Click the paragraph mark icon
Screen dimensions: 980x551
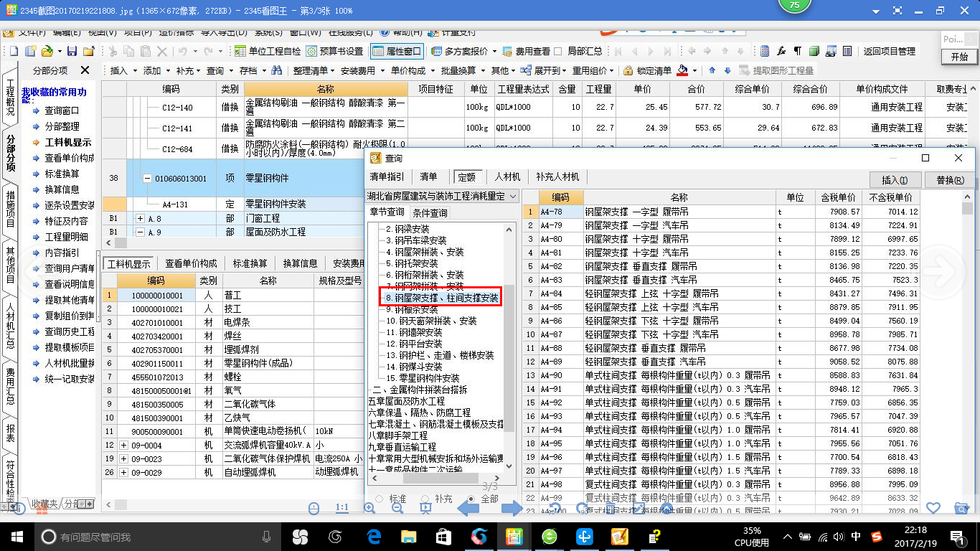point(797,51)
